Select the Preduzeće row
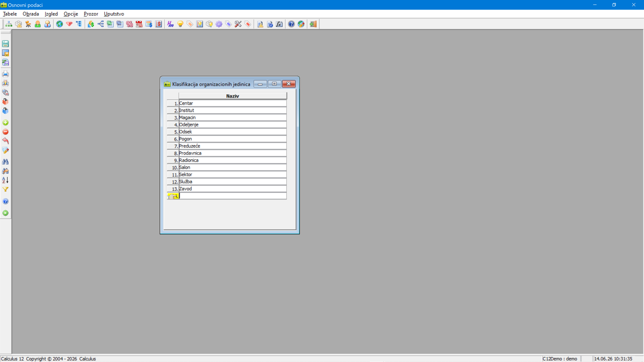 tap(232, 146)
